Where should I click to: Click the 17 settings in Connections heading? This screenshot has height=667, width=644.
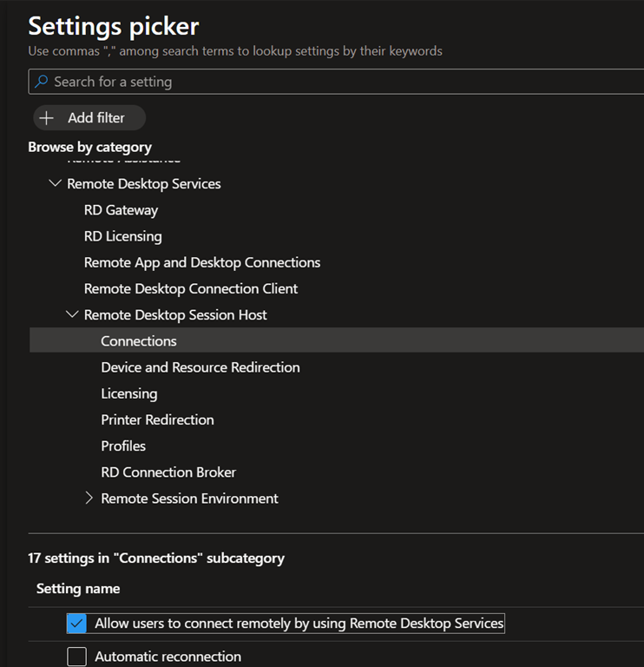156,558
